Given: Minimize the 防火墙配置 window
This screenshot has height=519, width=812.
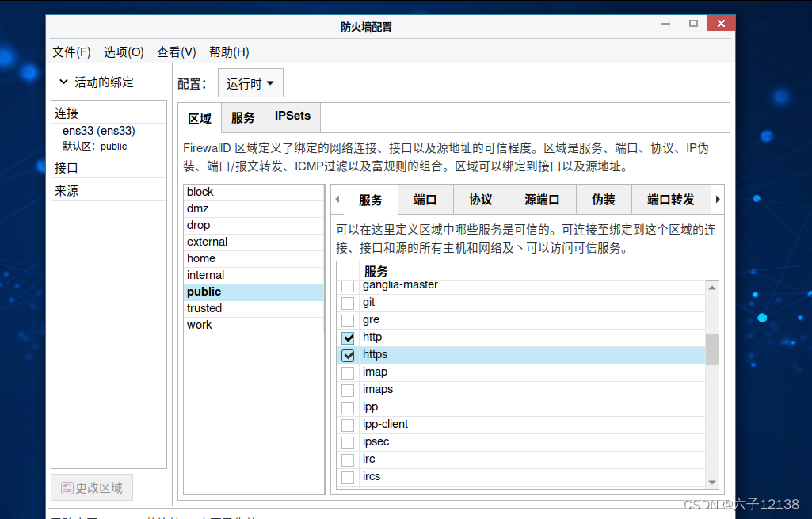Looking at the screenshot, I should [666, 23].
